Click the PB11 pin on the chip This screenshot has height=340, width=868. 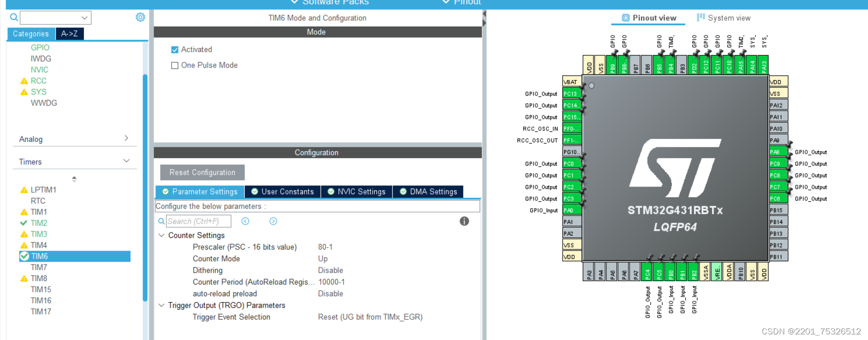[x=778, y=257]
